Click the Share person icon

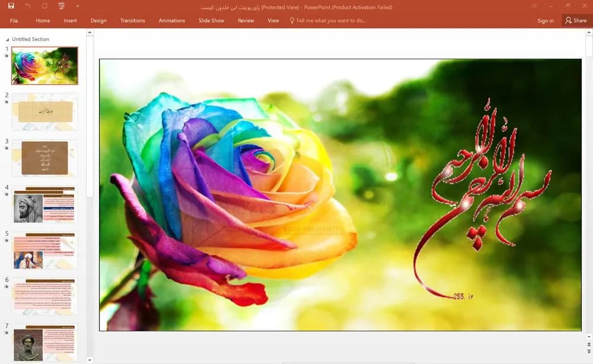pos(568,20)
